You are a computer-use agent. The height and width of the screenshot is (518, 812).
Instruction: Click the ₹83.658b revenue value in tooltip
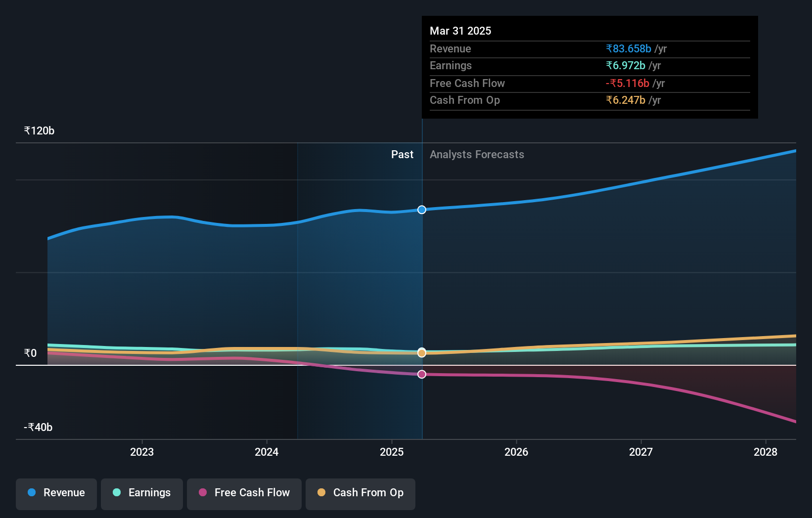[629, 48]
